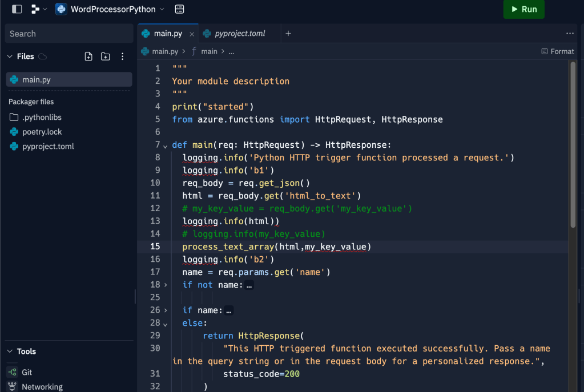The width and height of the screenshot is (584, 392).
Task: Click status_code=200 on line 31
Action: click(261, 374)
